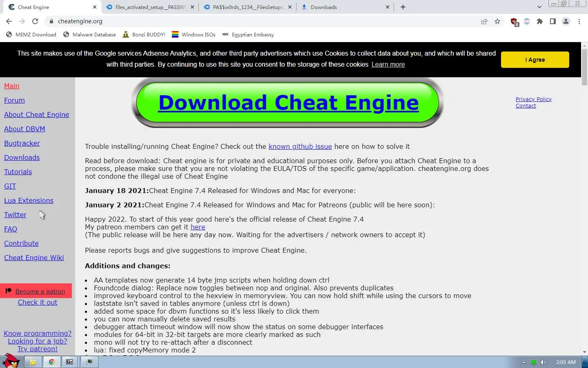Open the Privacy Policy link
The width and height of the screenshot is (588, 368).
pos(533,99)
